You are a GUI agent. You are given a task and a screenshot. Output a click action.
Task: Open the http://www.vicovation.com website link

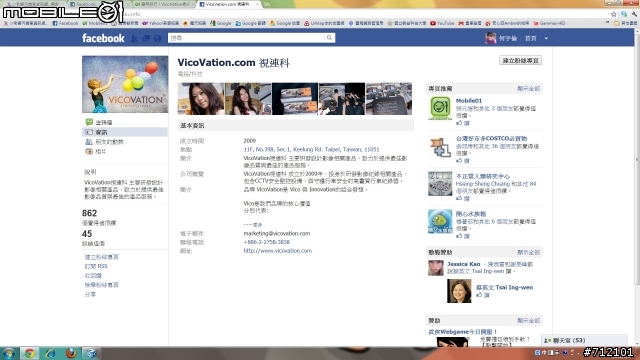pos(278,251)
